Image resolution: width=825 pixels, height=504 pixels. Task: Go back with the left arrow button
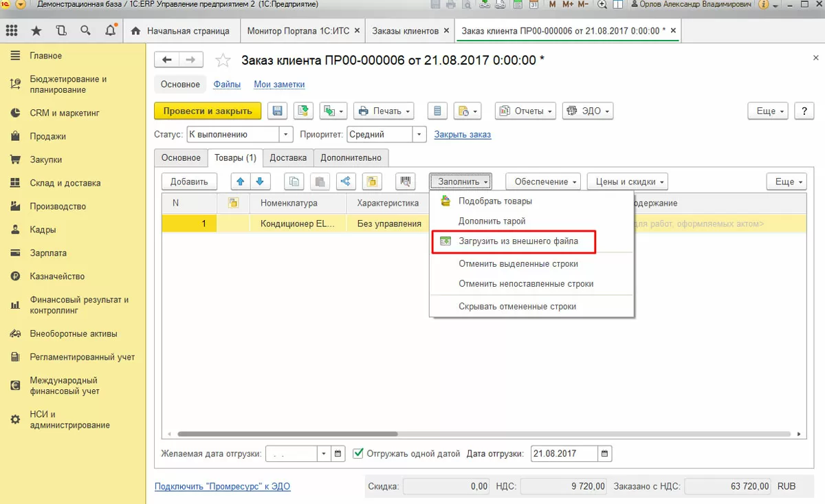166,60
